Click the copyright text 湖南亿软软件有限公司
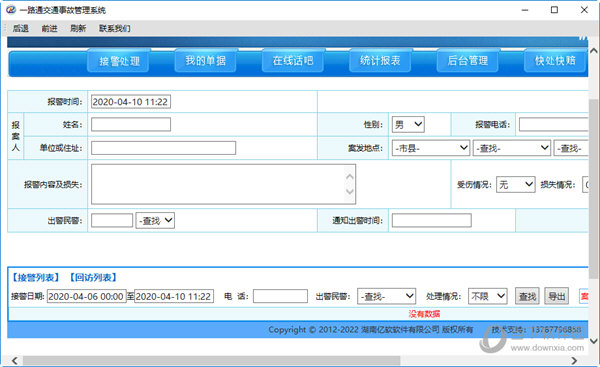Screen dimensions: 600x367 (399, 329)
